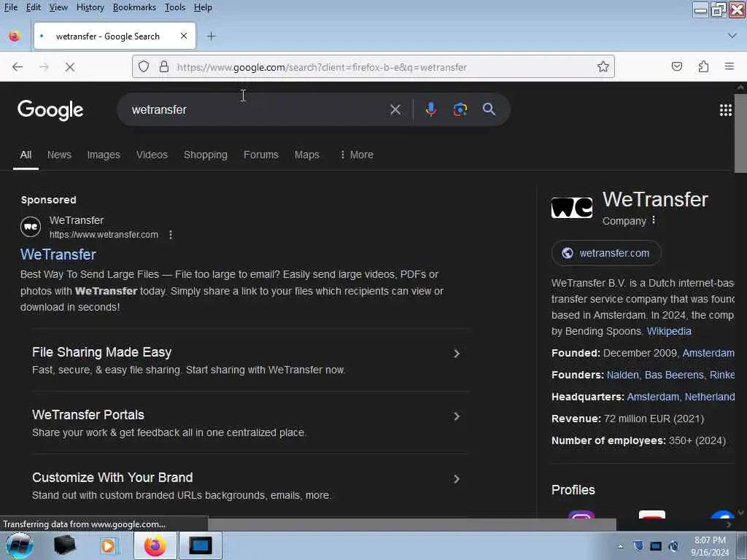Open the list all tabs dropdown
This screenshot has width=747, height=560.
[732, 36]
